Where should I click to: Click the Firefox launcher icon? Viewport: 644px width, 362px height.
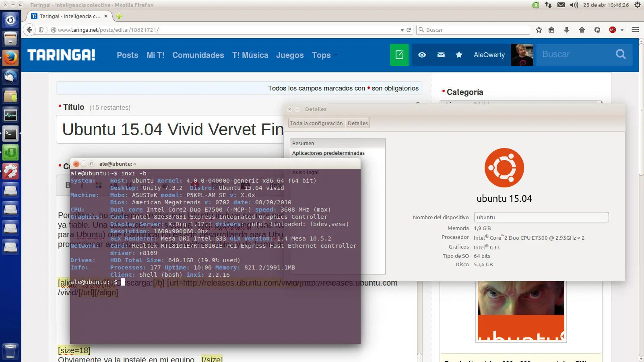[x=10, y=58]
